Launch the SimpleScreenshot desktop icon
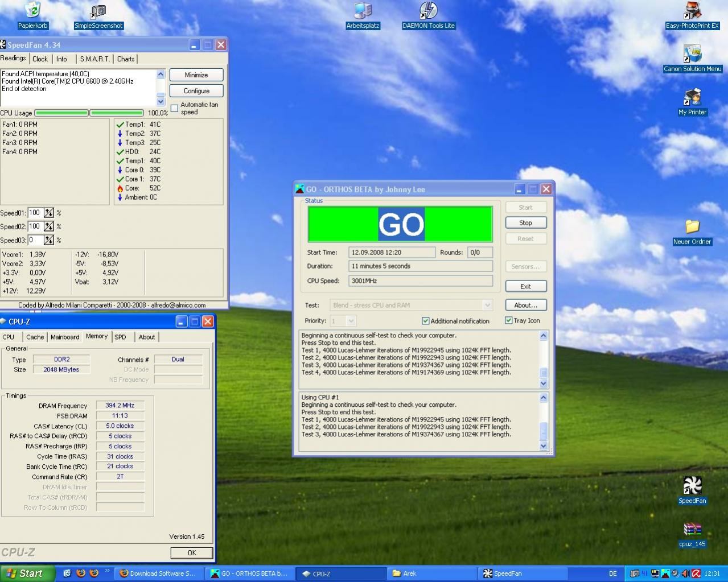Viewport: 728px width, 582px height. pyautogui.click(x=98, y=16)
